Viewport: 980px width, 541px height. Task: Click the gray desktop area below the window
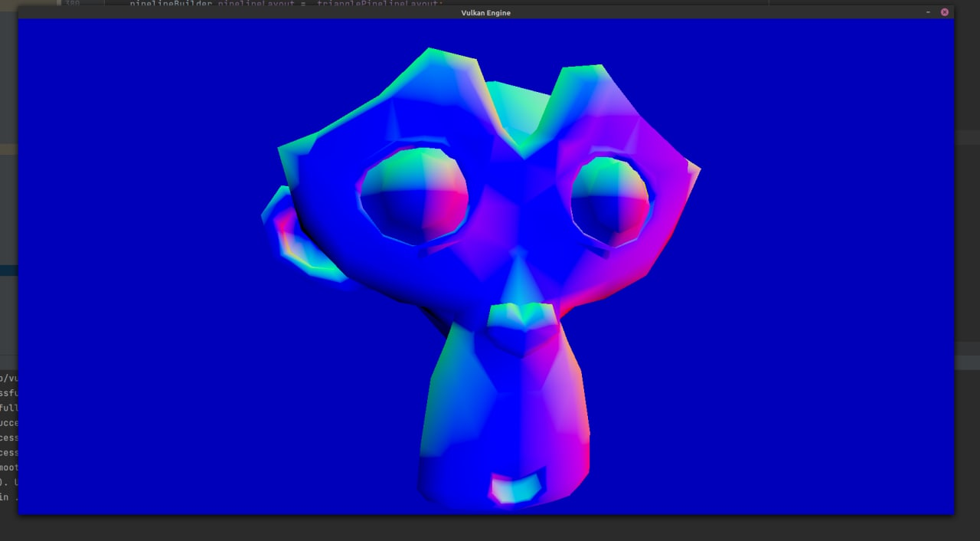coord(490,529)
